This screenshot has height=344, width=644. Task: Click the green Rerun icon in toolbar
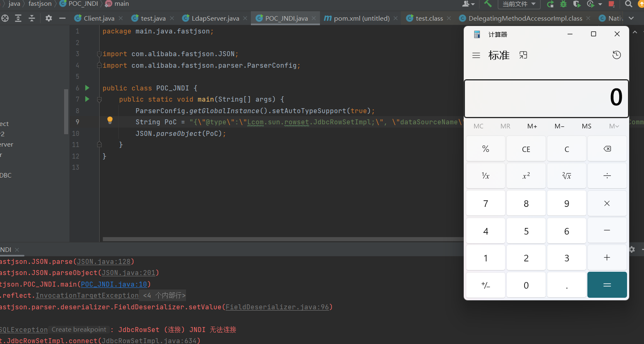point(550,4)
